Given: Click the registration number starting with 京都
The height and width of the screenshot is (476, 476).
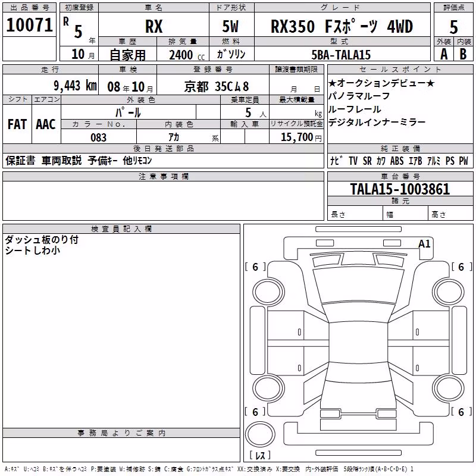Looking at the screenshot, I should [217, 87].
